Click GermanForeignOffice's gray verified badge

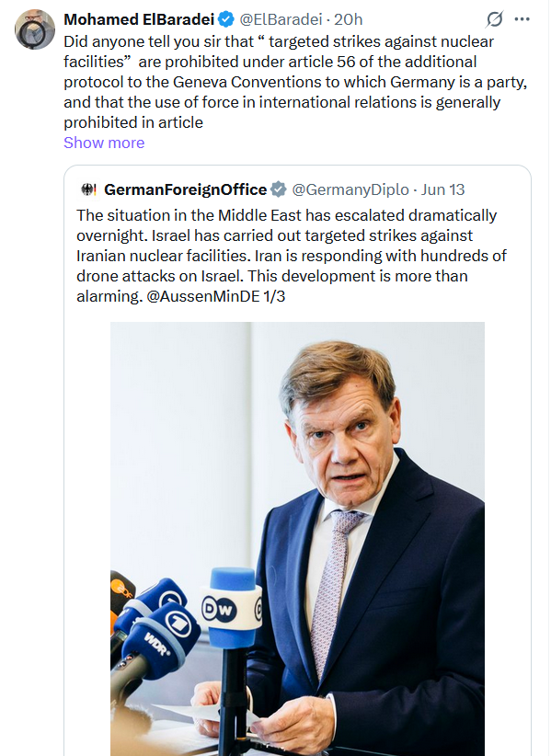coord(278,189)
